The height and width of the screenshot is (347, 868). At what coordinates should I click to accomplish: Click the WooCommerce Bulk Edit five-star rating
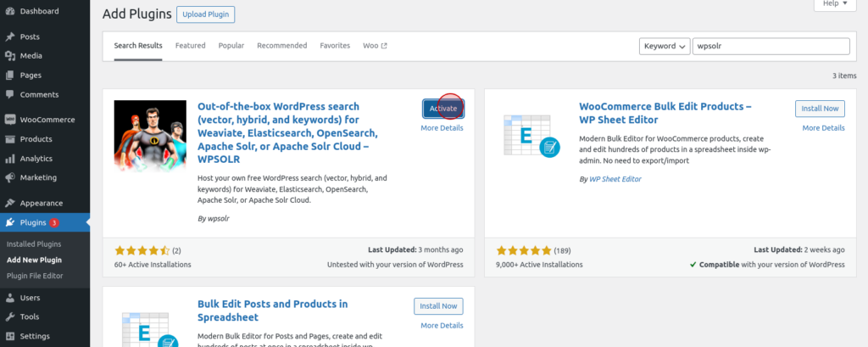524,250
